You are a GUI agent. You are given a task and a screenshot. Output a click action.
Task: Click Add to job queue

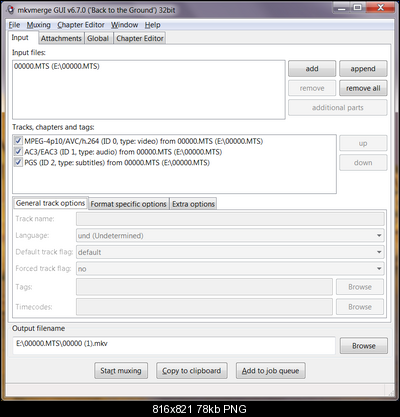click(270, 371)
